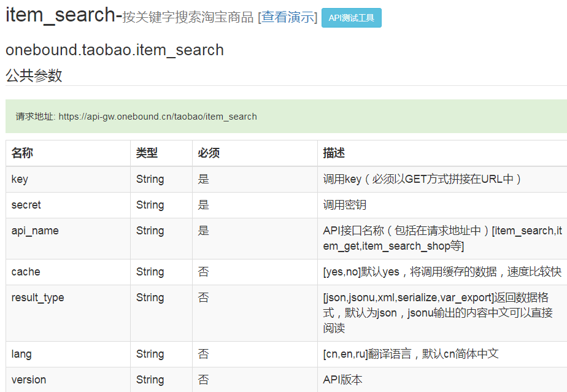Click the 必须 column header
The width and height of the screenshot is (567, 392).
209,153
